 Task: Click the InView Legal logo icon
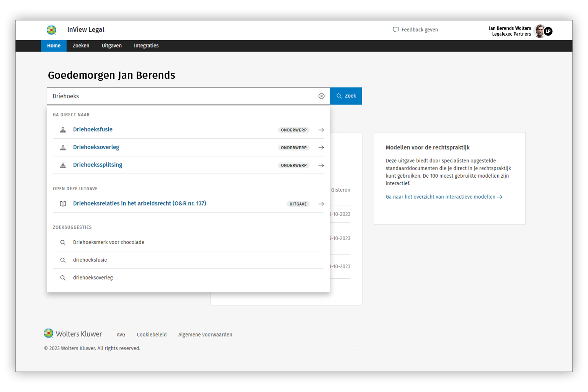(x=51, y=30)
